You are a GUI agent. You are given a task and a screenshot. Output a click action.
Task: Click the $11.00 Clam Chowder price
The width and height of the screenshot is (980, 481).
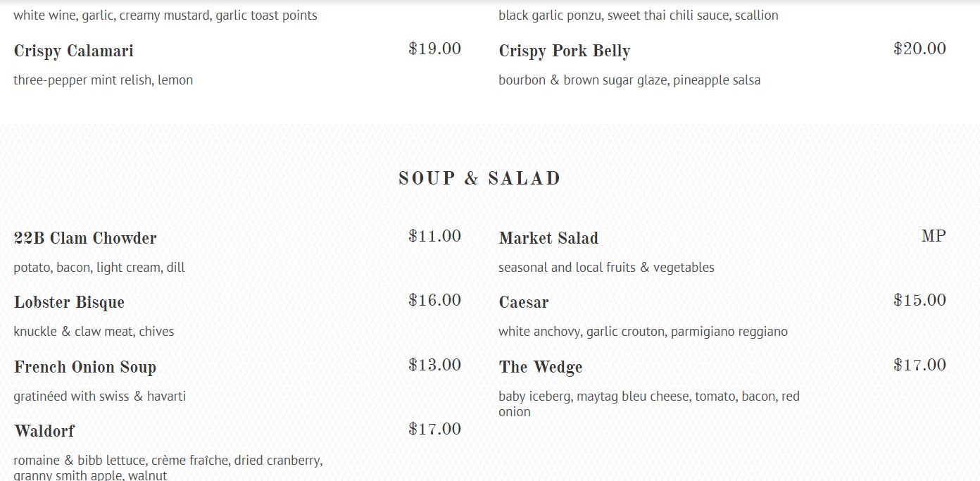pos(434,236)
